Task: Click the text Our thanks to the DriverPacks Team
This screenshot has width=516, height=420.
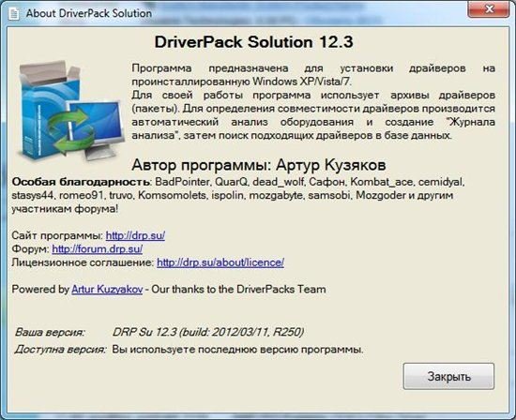Action: tap(238, 289)
